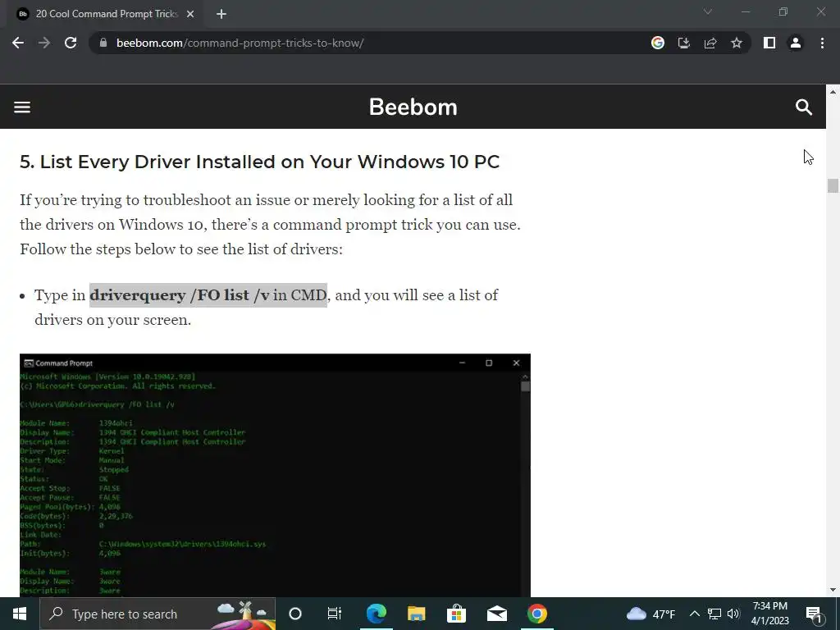840x630 pixels.
Task: Open the Windows Start menu
Action: pos(20,614)
